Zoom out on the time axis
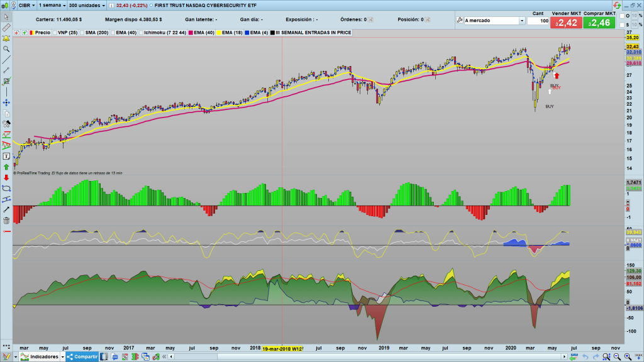The image size is (644, 362). (617, 357)
